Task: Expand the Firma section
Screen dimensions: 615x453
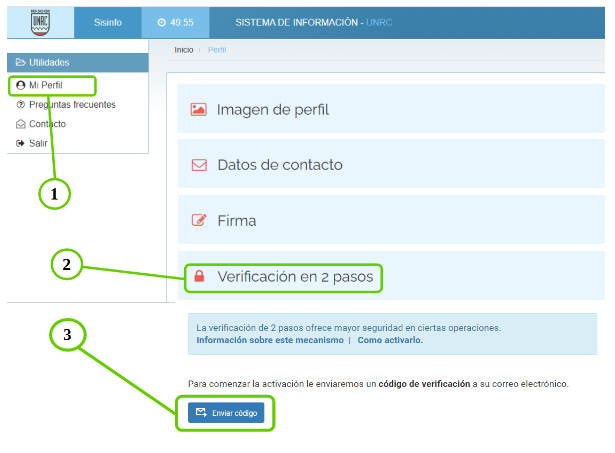Action: [391, 220]
